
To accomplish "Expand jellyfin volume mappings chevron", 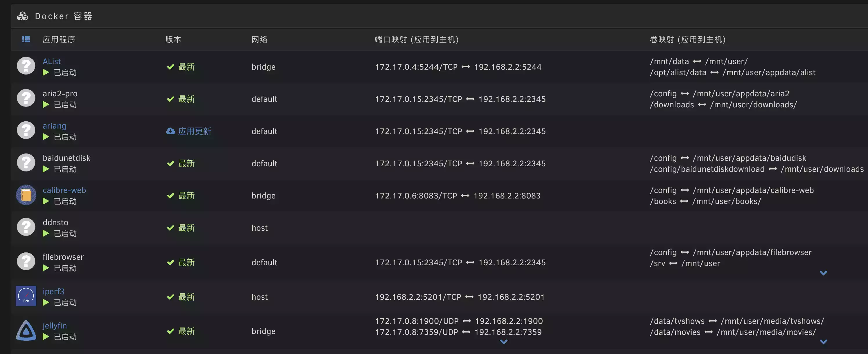I will tap(823, 342).
